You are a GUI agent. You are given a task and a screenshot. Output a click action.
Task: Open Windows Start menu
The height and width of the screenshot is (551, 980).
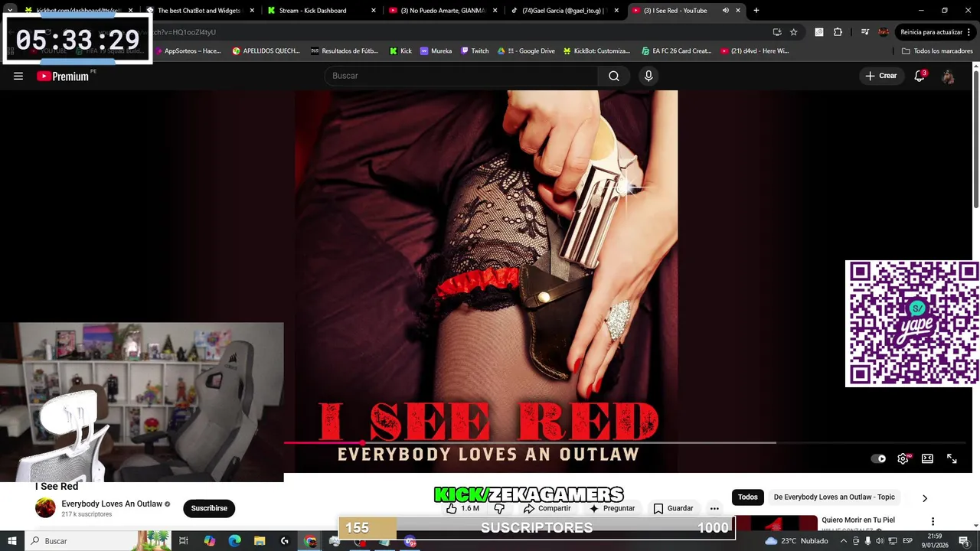tap(11, 541)
